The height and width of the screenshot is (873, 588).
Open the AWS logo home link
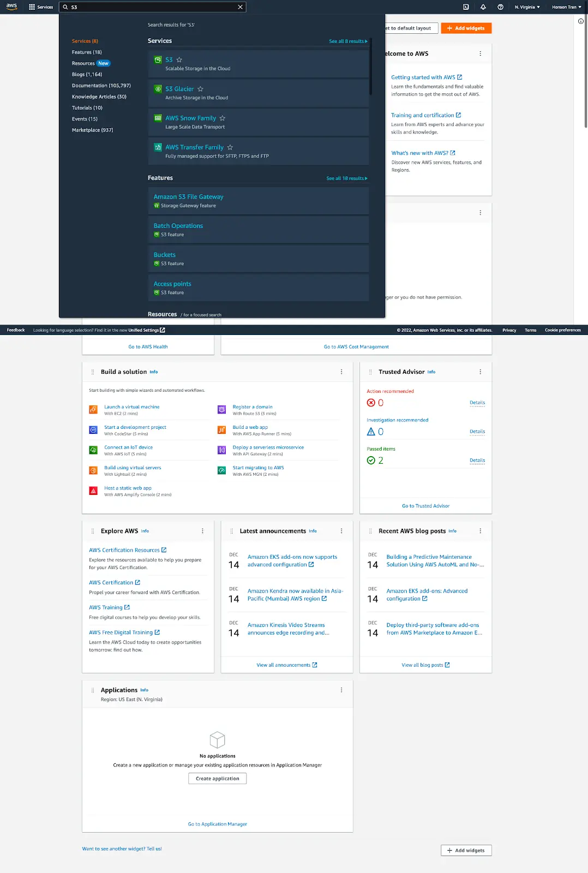(x=11, y=7)
